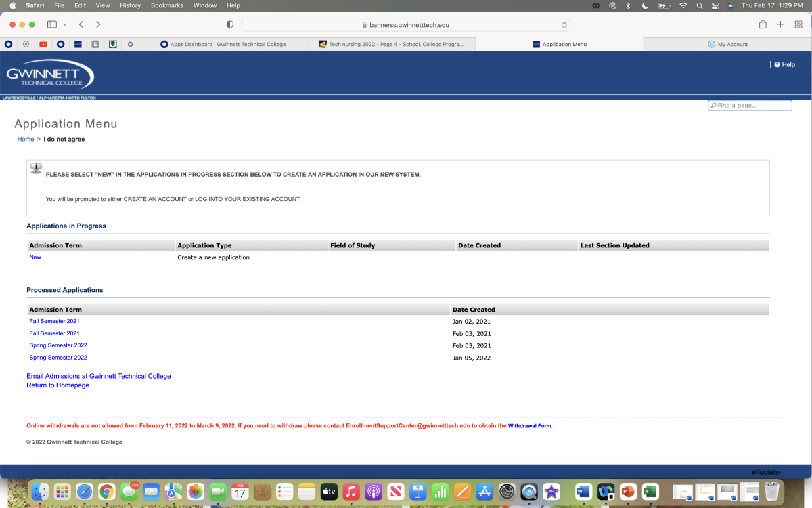Click the Do Not Disturb moon icon
Viewport: 812px width, 508px height.
[645, 5]
